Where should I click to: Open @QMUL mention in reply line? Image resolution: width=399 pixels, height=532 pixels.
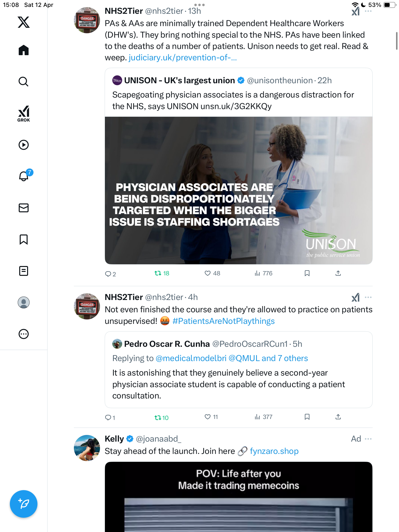point(244,358)
